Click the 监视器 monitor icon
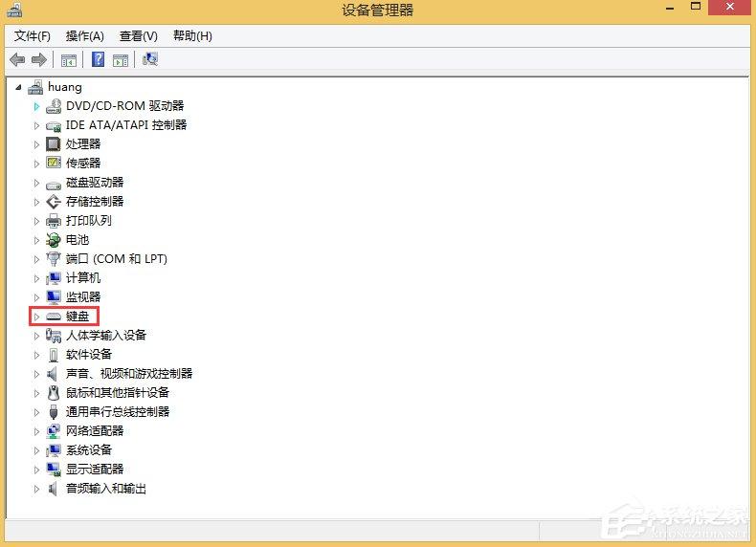Screen dimensions: 756x547 (x=54, y=297)
